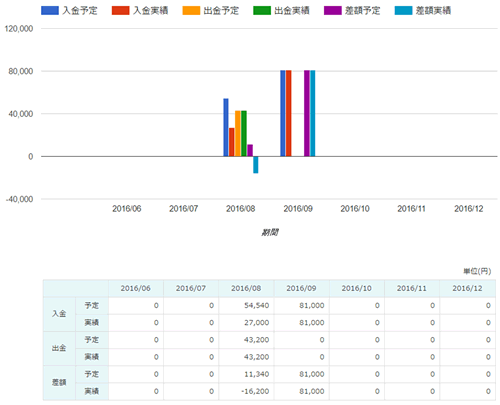Click the 出金 予定 43,200 cell
The width and height of the screenshot is (500, 405).
pos(246,340)
